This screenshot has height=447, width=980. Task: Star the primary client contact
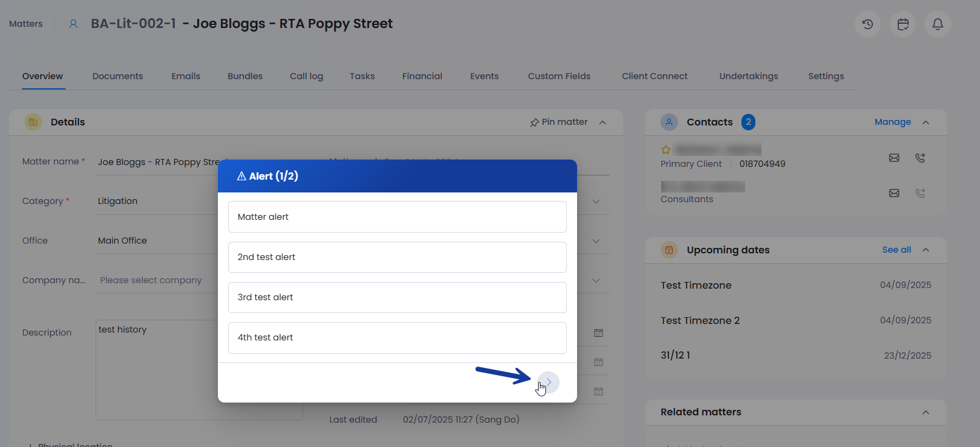[666, 150]
